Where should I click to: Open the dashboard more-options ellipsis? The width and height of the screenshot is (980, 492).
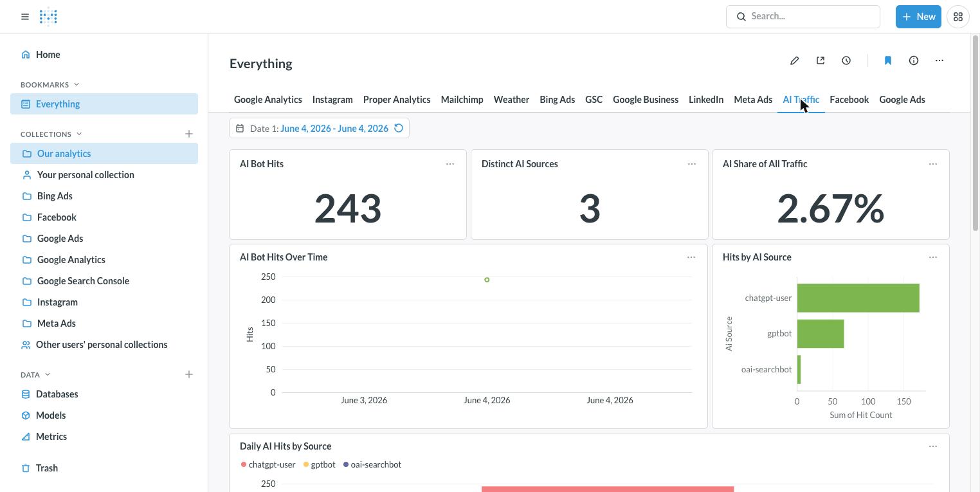pyautogui.click(x=939, y=60)
